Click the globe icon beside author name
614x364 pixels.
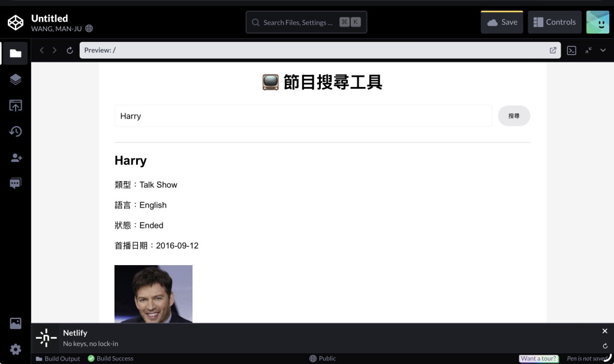pos(89,29)
